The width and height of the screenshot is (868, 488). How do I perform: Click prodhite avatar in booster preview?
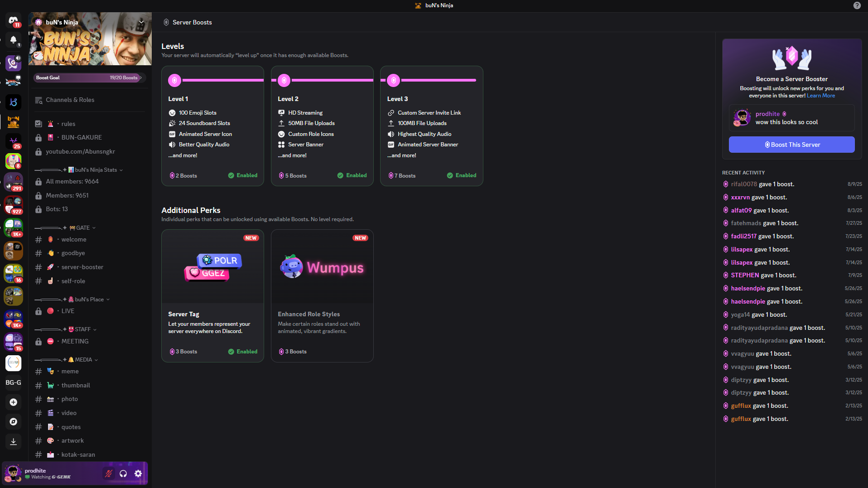(742, 118)
